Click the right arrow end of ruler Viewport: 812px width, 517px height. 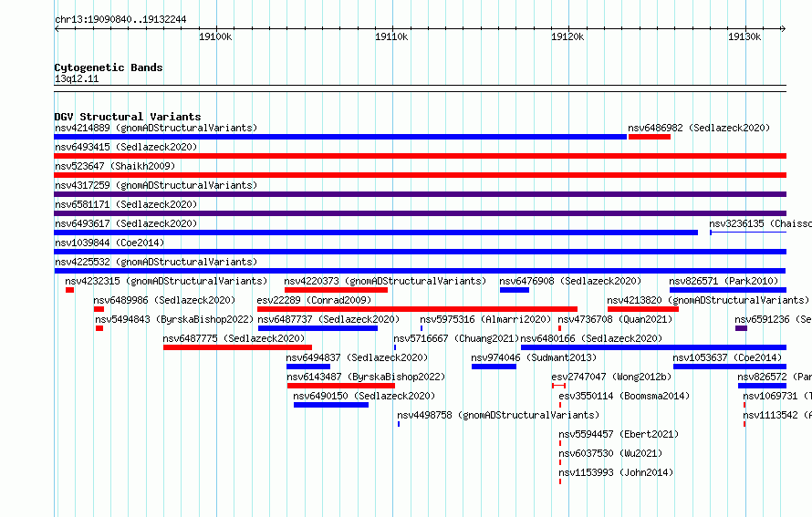click(x=784, y=28)
